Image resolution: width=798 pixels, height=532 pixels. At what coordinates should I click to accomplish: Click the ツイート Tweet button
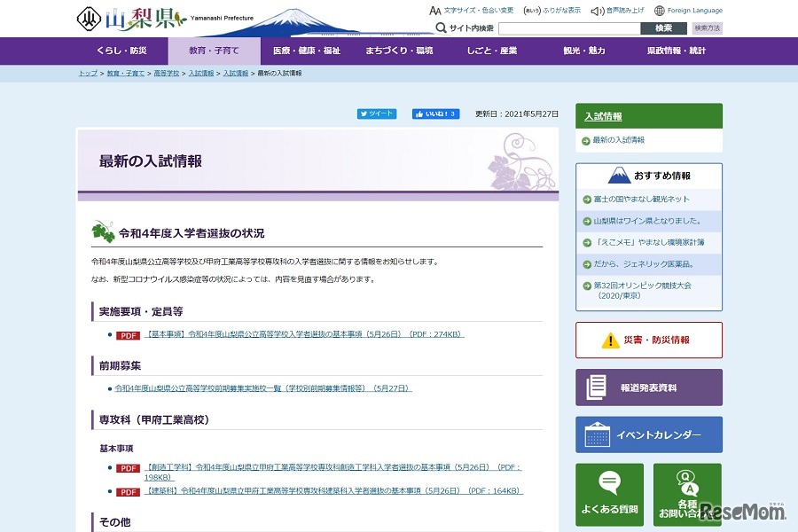pyautogui.click(x=374, y=113)
